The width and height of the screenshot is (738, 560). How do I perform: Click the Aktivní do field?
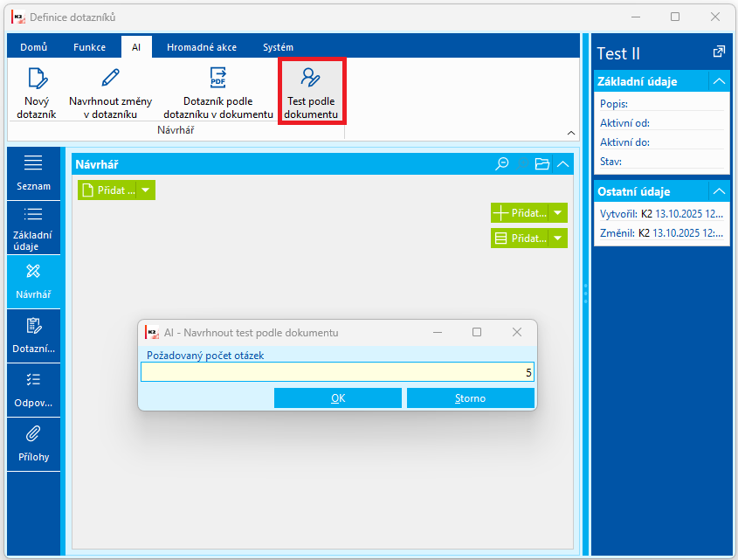pyautogui.click(x=662, y=142)
